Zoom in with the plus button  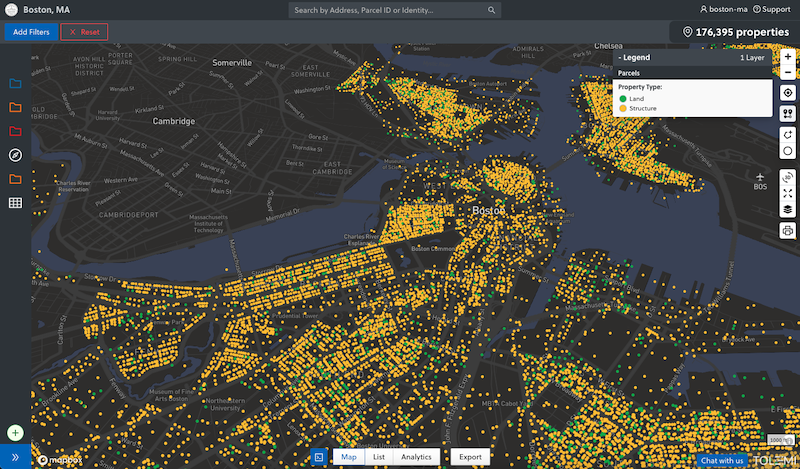point(788,58)
